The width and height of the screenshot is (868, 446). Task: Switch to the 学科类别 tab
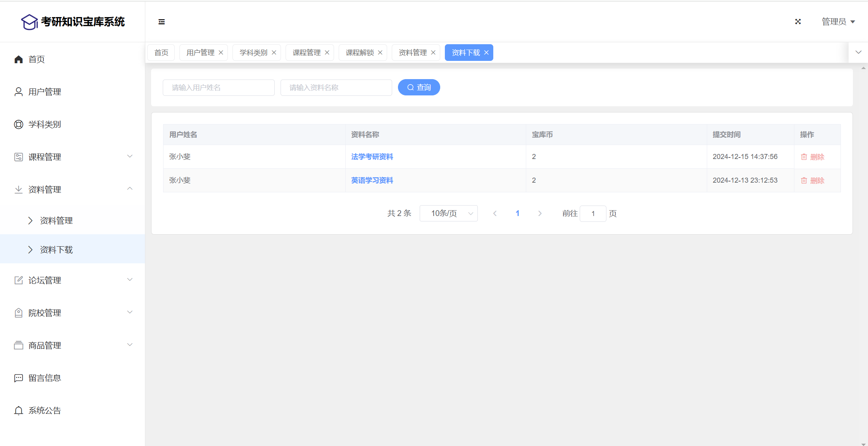253,53
